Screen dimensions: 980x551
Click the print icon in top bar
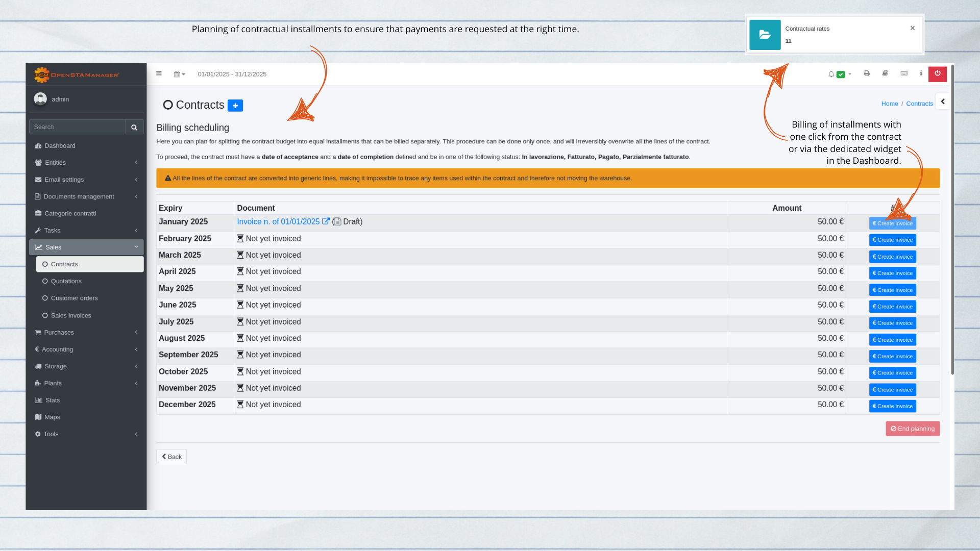867,73
